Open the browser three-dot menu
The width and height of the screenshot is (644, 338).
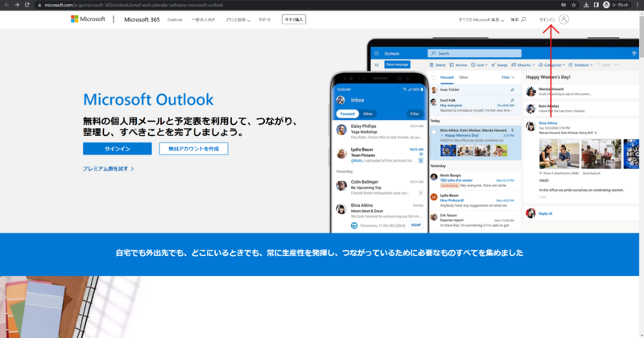tap(638, 5)
